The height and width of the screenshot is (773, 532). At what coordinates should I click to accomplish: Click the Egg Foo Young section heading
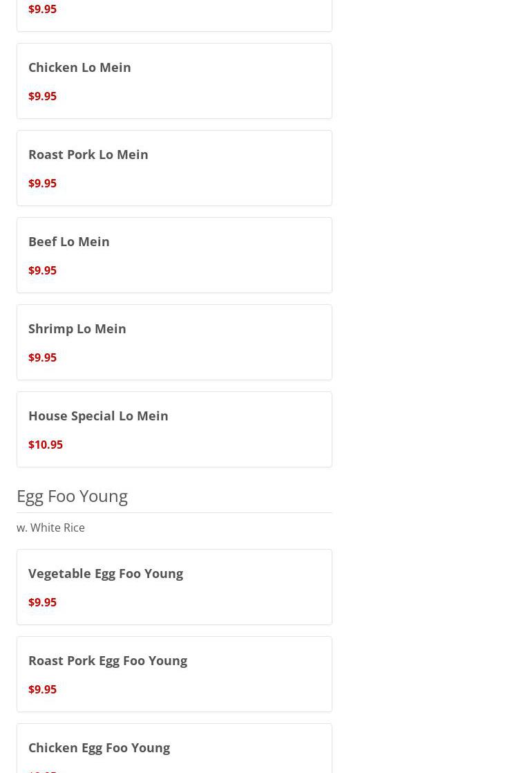point(72,496)
